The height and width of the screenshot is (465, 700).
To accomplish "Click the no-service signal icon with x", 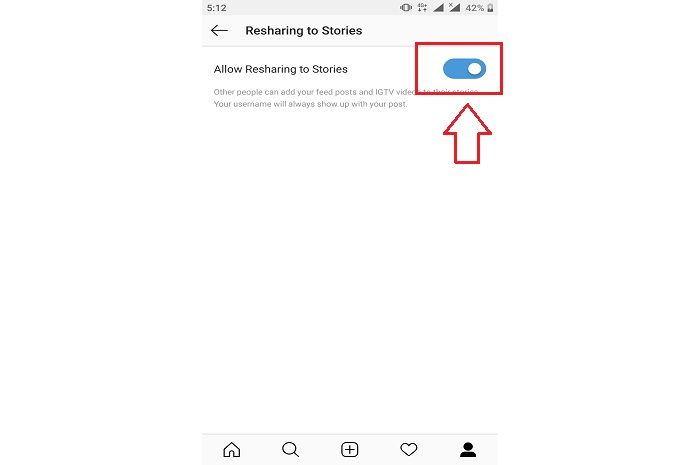I will click(x=454, y=7).
